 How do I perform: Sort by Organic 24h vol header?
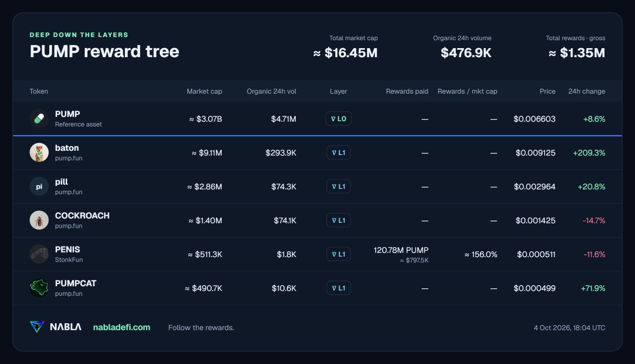click(271, 91)
